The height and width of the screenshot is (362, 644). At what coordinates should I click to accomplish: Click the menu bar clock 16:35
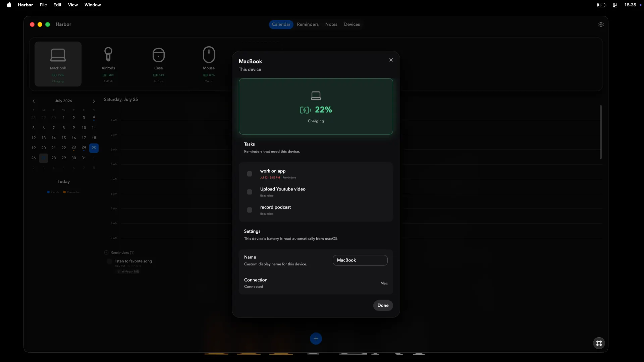(x=630, y=5)
